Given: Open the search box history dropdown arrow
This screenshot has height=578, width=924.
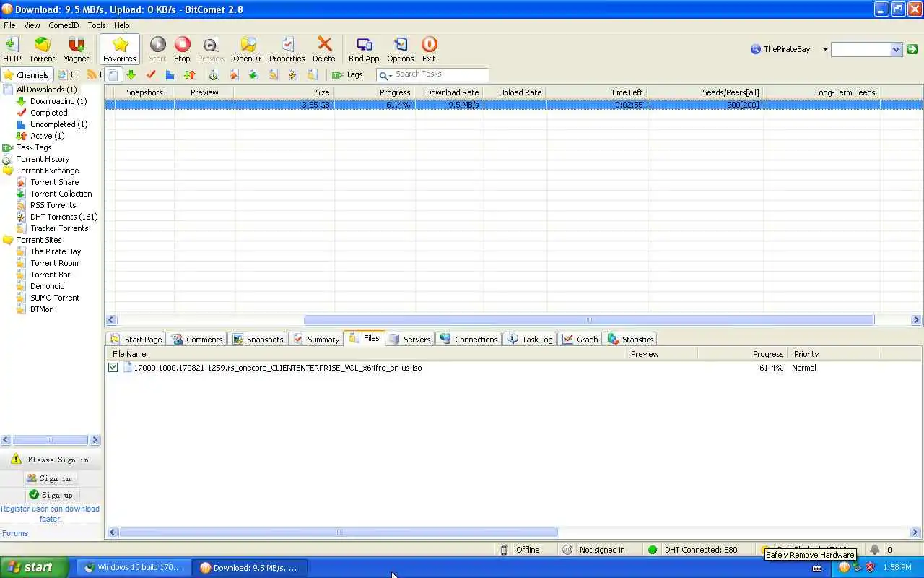Looking at the screenshot, I should 896,49.
